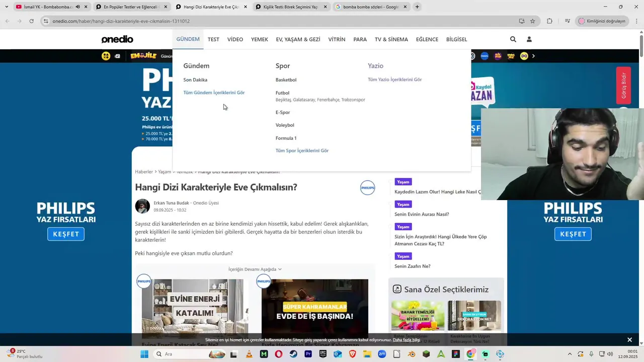
Task: Open 'Senin Evinin Aurası Nasıl?' article
Action: tap(422, 214)
